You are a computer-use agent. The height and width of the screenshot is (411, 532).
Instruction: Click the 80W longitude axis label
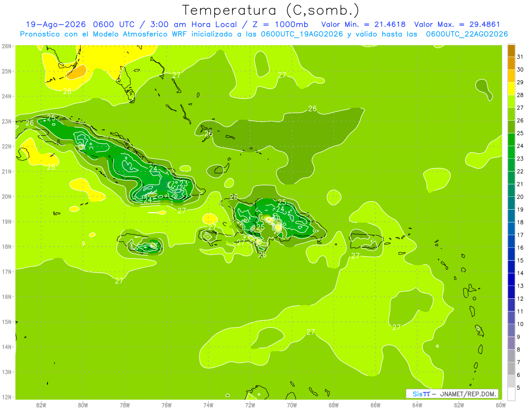[83, 404]
